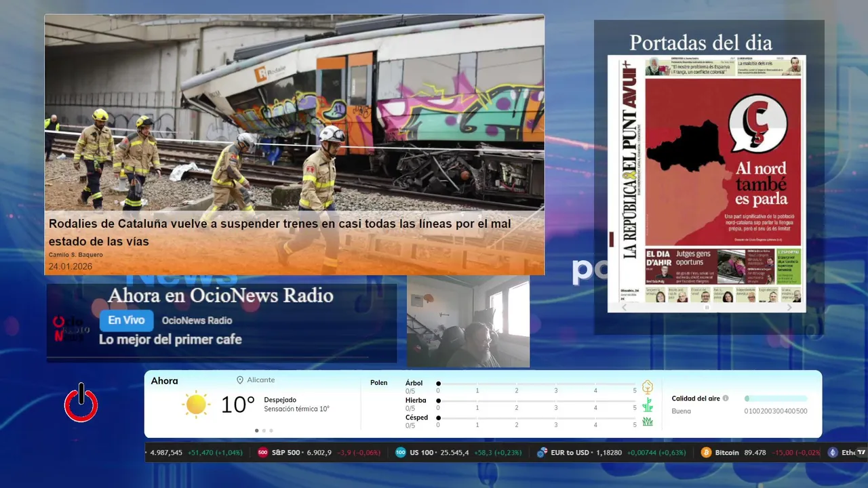The width and height of the screenshot is (868, 488).
Task: Click the 'Lo mejor del primer cafe' text
Action: tap(170, 340)
